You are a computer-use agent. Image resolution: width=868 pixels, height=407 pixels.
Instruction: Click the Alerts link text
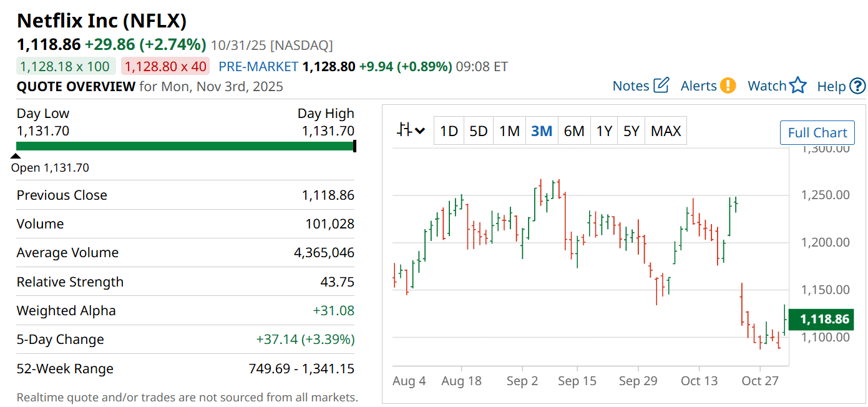tap(698, 86)
